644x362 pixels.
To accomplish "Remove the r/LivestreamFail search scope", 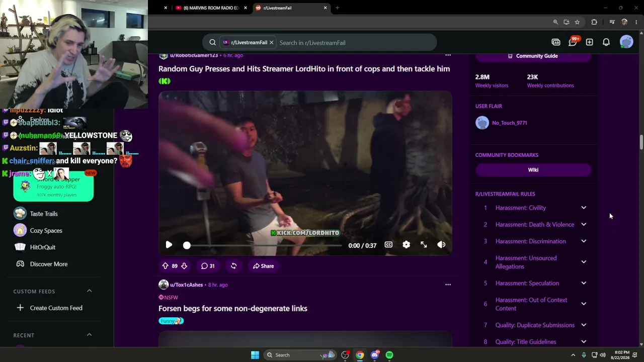I will 271,43.
